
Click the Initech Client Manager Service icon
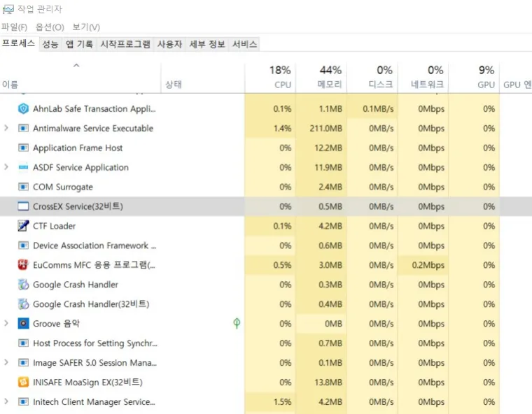click(x=23, y=402)
